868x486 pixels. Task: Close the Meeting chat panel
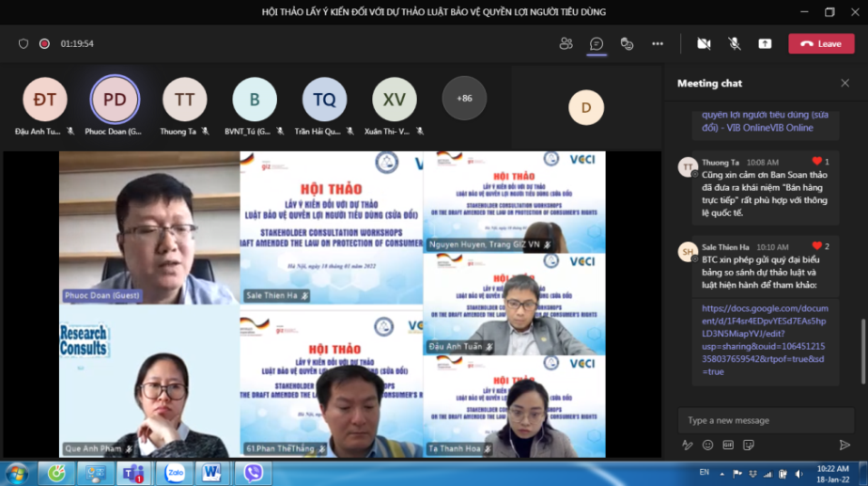845,83
